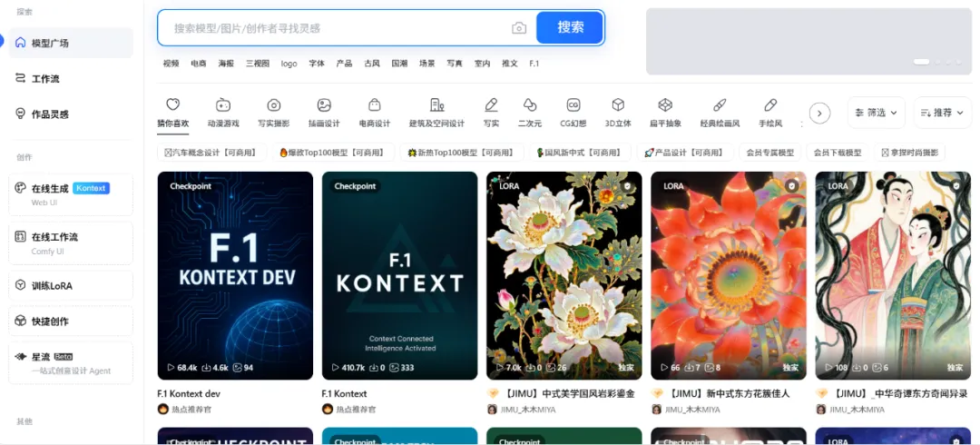Image resolution: width=980 pixels, height=445 pixels.
Task: Click the title 【JIMU】中式美学国风岩彩鎏金
Action: tap(569, 393)
